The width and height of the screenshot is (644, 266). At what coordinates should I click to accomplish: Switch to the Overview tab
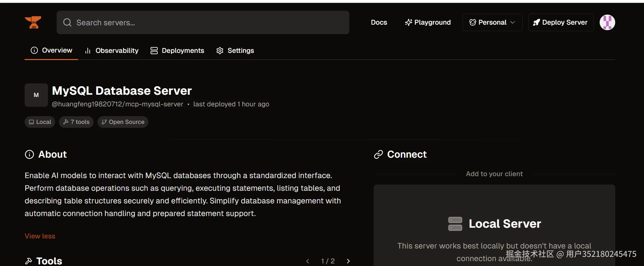tap(51, 50)
